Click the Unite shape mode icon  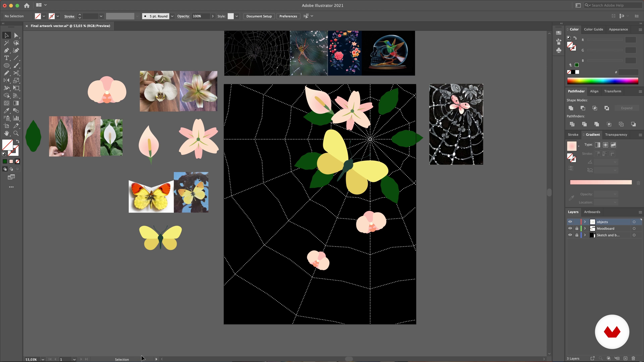pos(571,108)
